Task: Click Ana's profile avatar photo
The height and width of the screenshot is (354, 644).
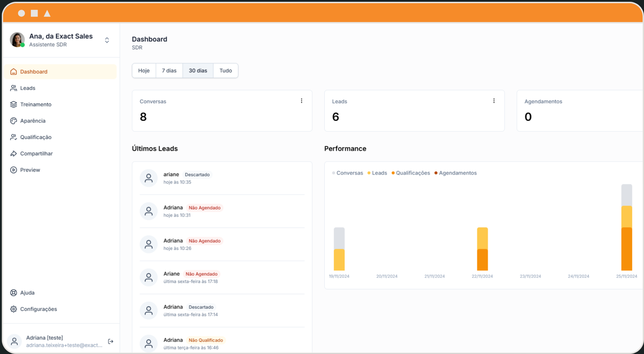Action: click(x=17, y=40)
